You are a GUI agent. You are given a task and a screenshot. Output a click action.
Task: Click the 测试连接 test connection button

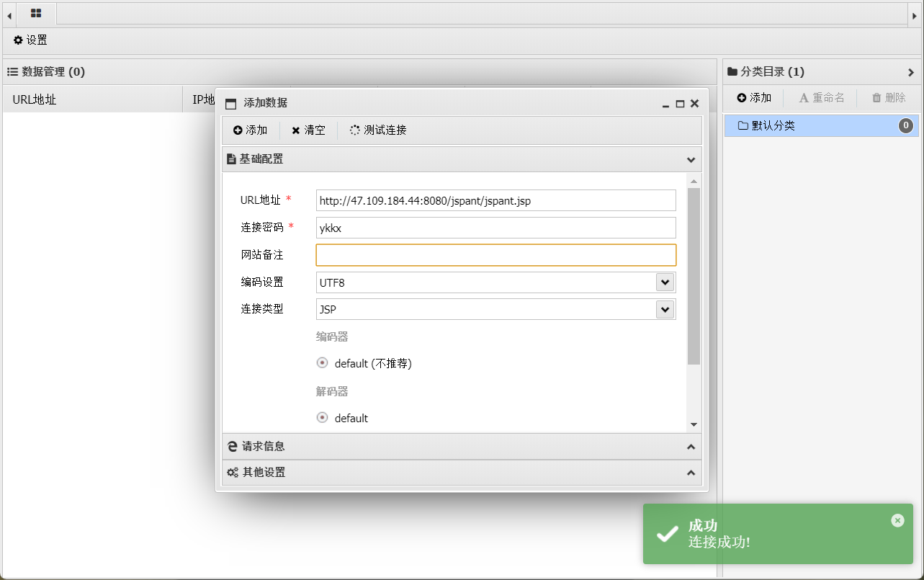tap(378, 130)
